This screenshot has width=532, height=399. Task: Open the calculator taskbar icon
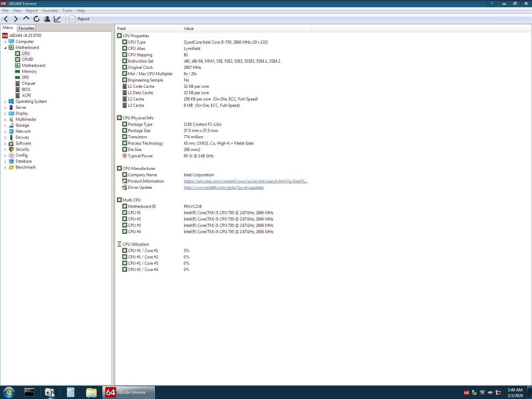(70, 392)
